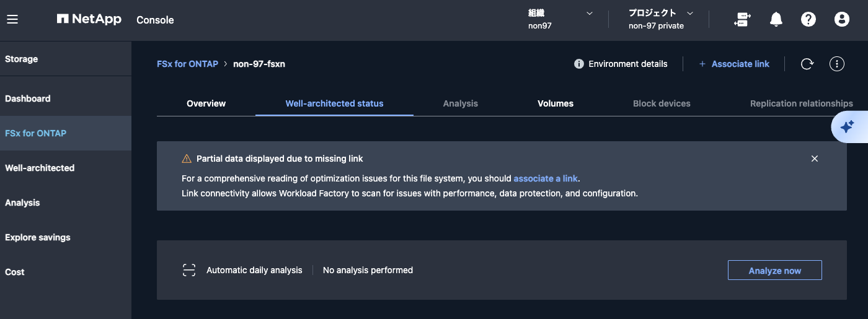
Task: Open Cost in the sidebar
Action: coord(66,272)
